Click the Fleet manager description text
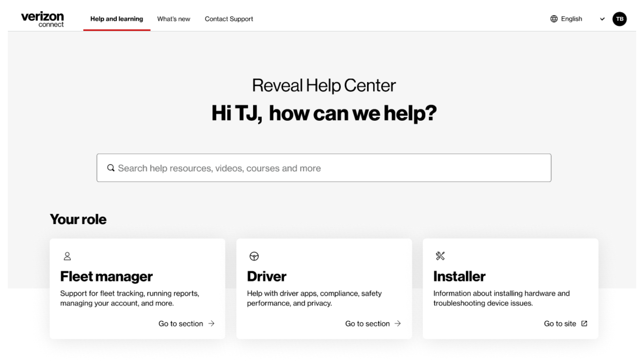Viewport: 644px width, 364px height. (130, 298)
